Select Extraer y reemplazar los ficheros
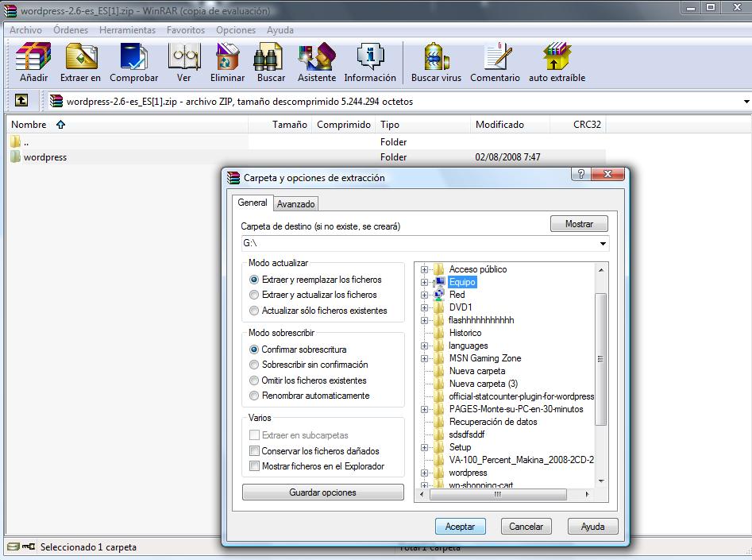This screenshot has height=560, width=752. click(x=254, y=280)
